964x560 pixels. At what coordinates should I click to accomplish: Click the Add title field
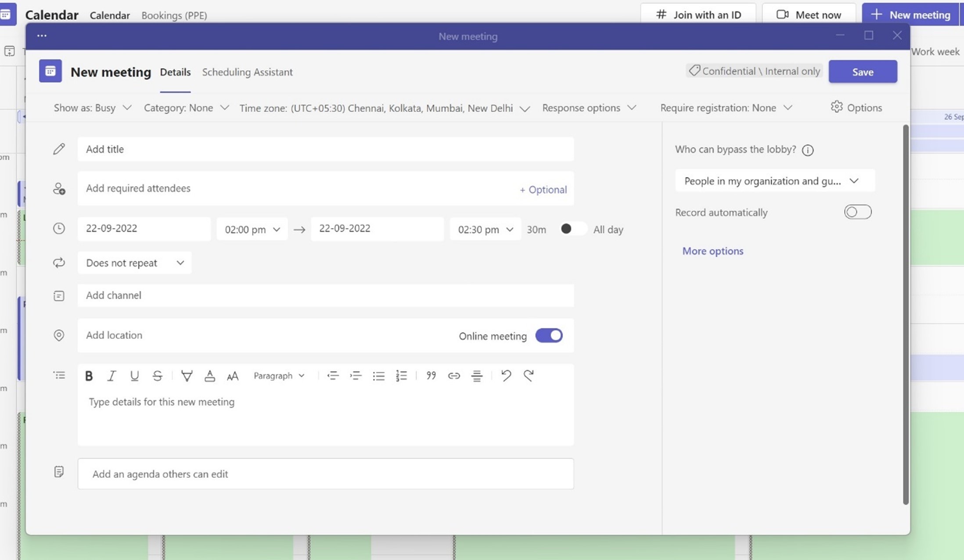pyautogui.click(x=325, y=149)
